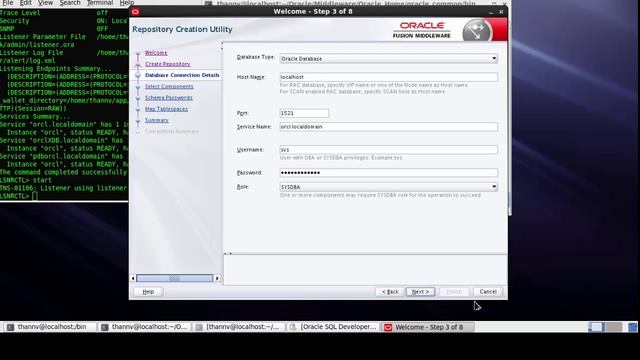Click the 'Listening Endpoints Summary...' terminal line

point(56,69)
